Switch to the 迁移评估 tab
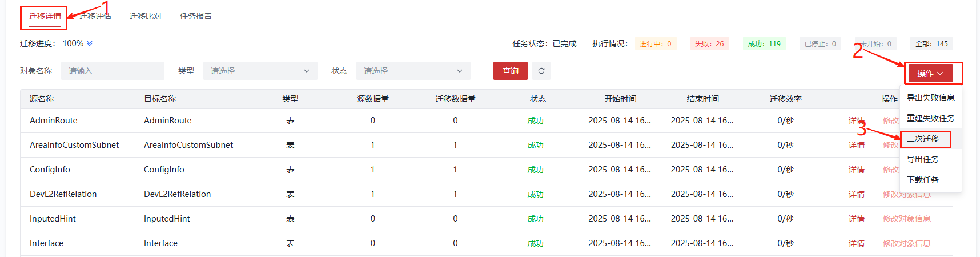Viewport: 980px width, 257px height. [95, 16]
